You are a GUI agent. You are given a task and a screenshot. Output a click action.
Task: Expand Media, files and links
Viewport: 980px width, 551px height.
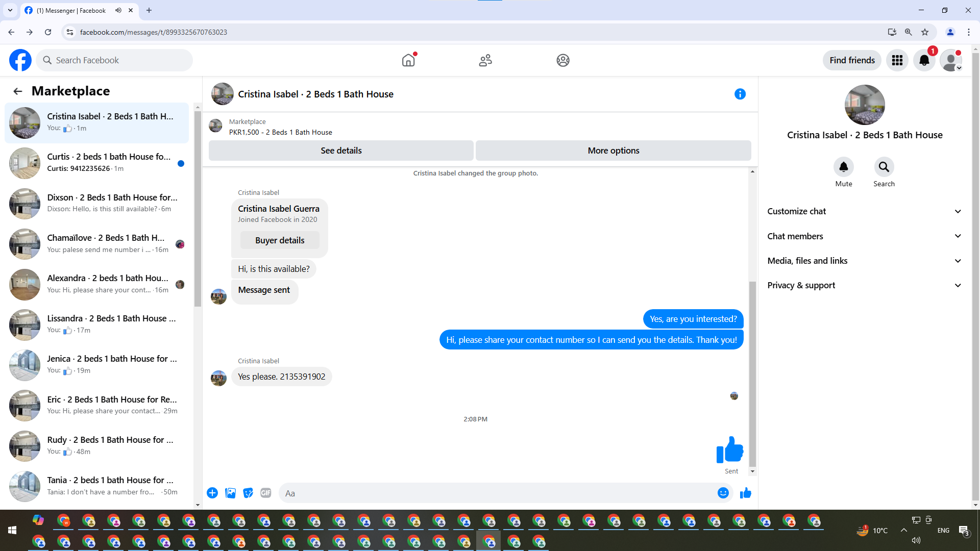point(864,261)
